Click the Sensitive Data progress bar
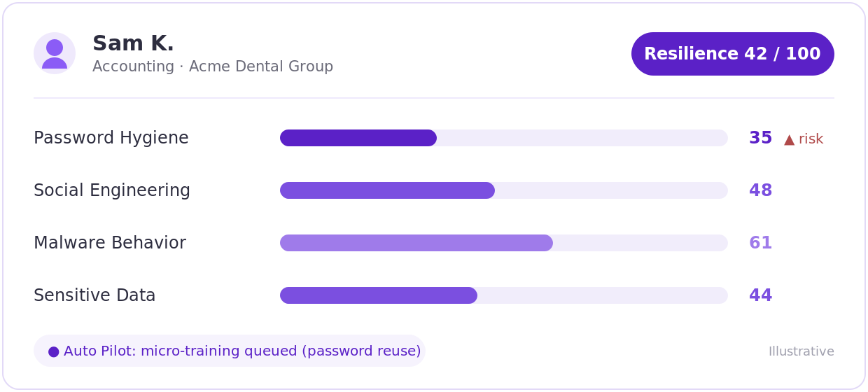 (x=504, y=295)
